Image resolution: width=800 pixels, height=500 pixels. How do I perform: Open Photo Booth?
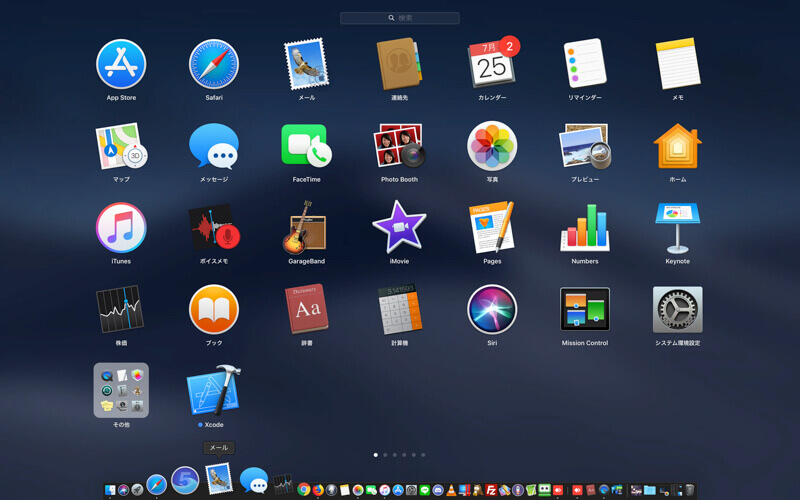coord(399,146)
